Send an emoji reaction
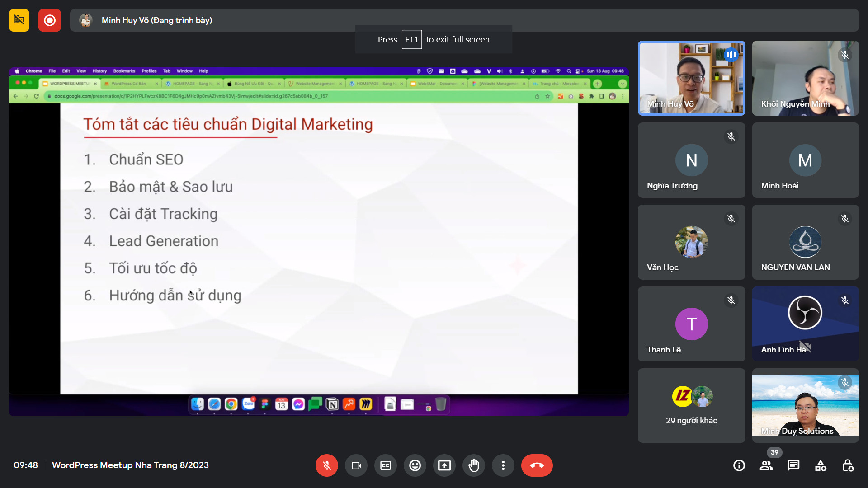The height and width of the screenshot is (488, 868). (415, 465)
